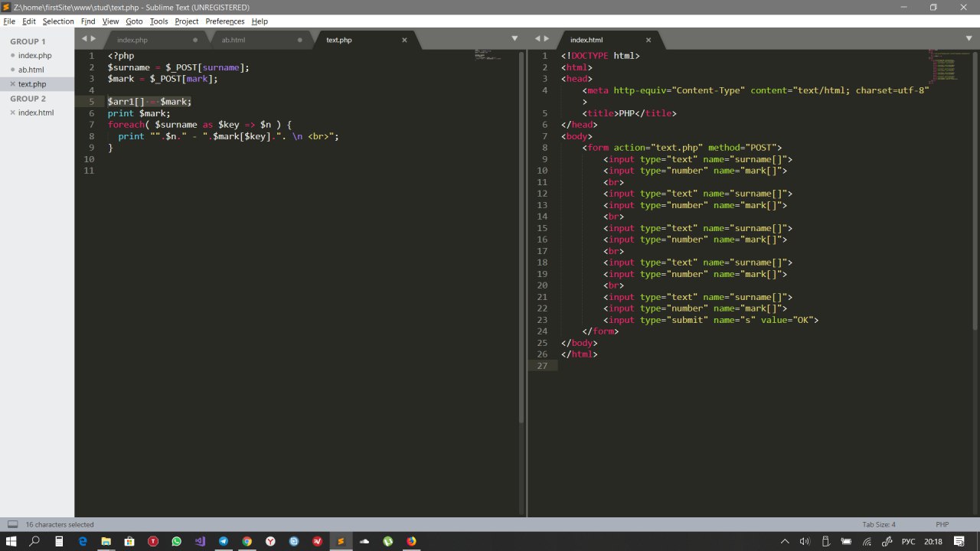
Task: Launch Calculator from the taskbar
Action: coord(59,541)
